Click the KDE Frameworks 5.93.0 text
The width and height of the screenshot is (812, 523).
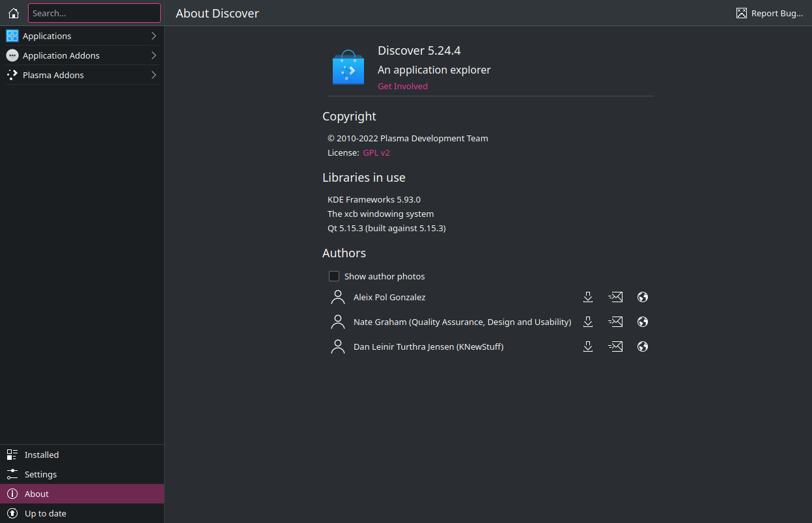(x=374, y=199)
